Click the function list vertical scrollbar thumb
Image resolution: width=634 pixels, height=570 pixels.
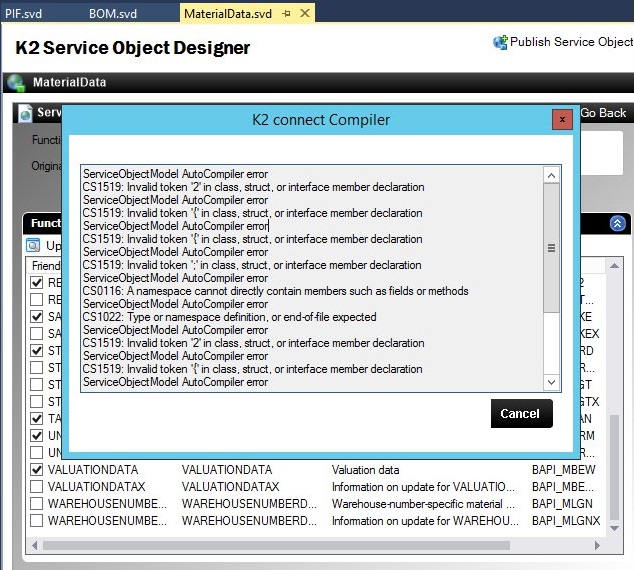(614, 467)
